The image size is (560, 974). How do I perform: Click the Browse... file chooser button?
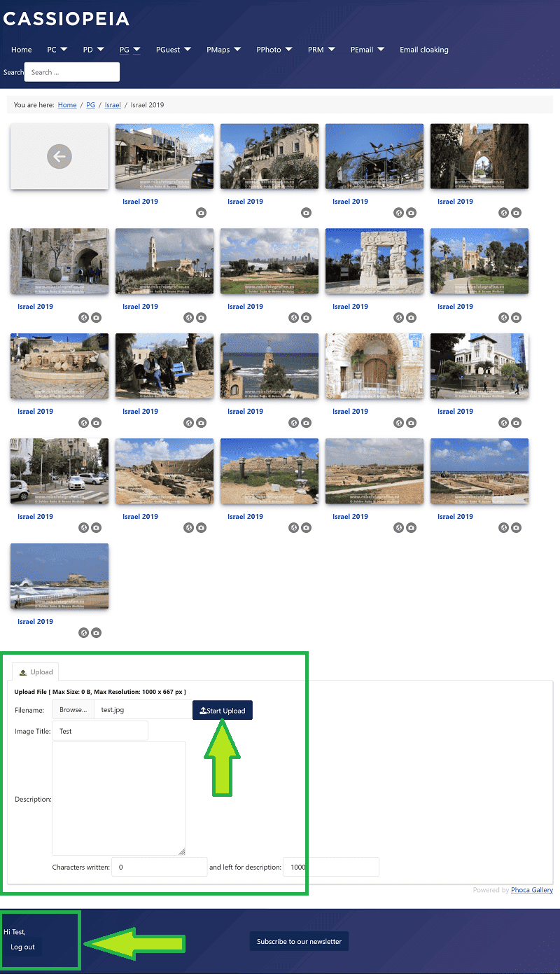coord(73,709)
